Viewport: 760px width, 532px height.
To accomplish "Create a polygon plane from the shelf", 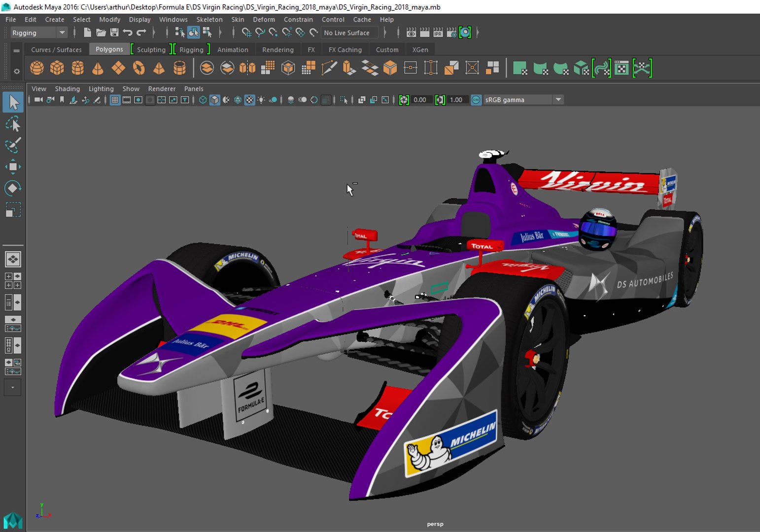I will point(118,67).
